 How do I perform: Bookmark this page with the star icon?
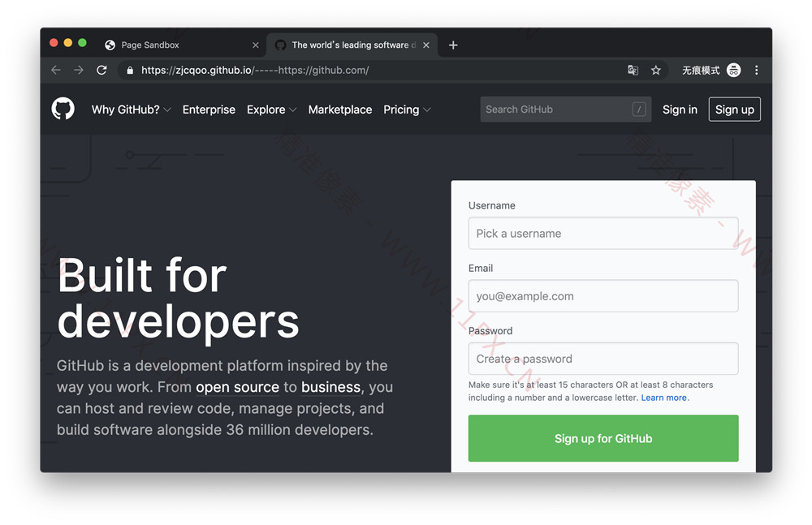pos(655,70)
